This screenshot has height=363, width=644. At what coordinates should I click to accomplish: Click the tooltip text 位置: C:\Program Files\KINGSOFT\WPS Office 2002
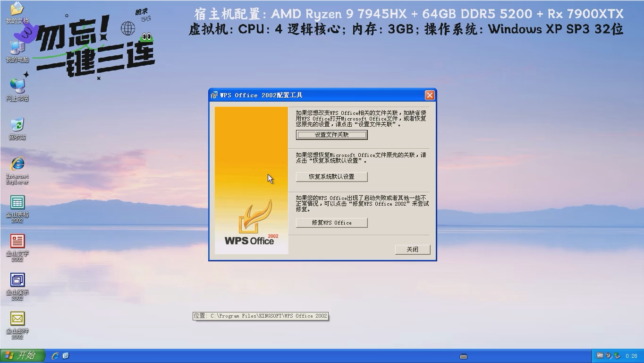(261, 316)
